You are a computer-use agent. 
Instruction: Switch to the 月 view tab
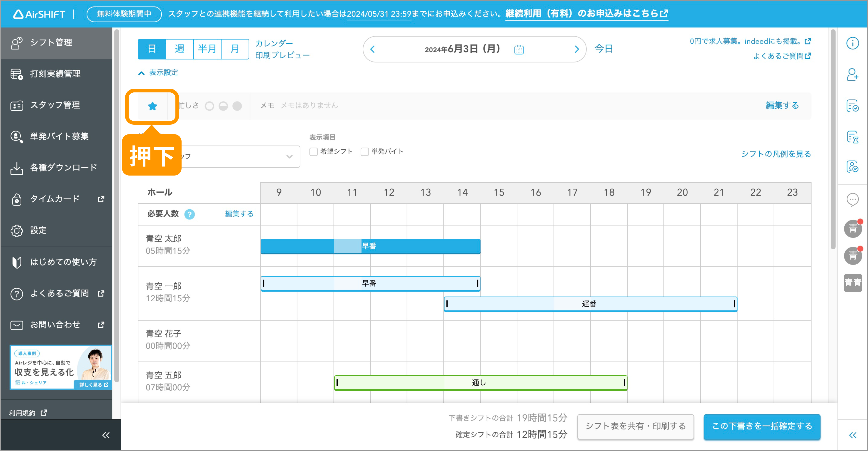tap(235, 49)
